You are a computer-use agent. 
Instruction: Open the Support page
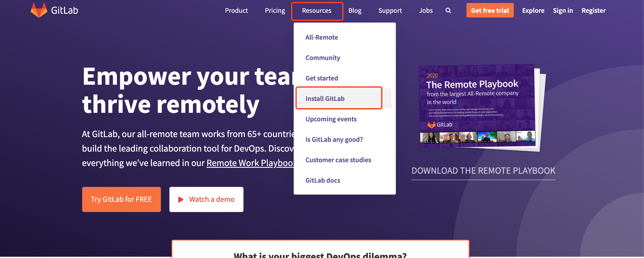point(390,10)
